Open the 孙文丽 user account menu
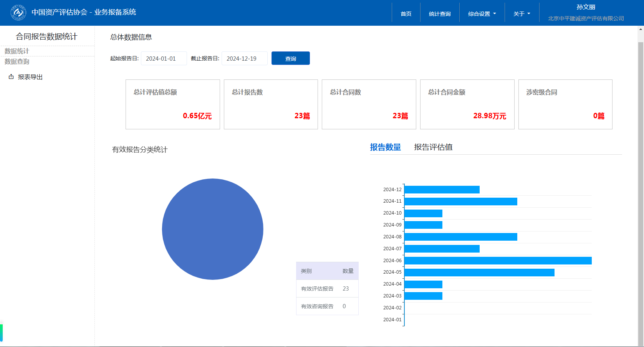Screen dimensions: 644x347 click(585, 7)
